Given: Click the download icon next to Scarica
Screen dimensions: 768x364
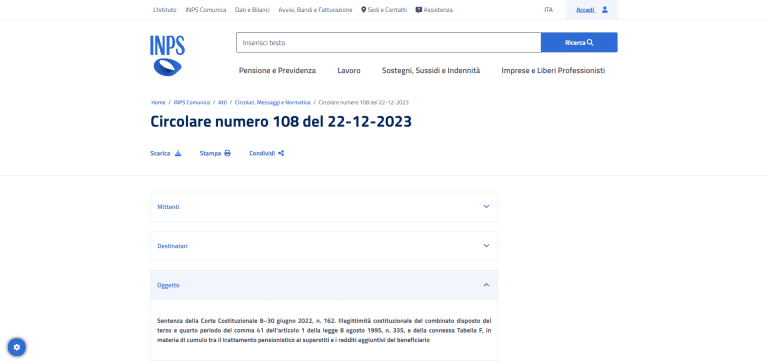Looking at the screenshot, I should pos(178,153).
